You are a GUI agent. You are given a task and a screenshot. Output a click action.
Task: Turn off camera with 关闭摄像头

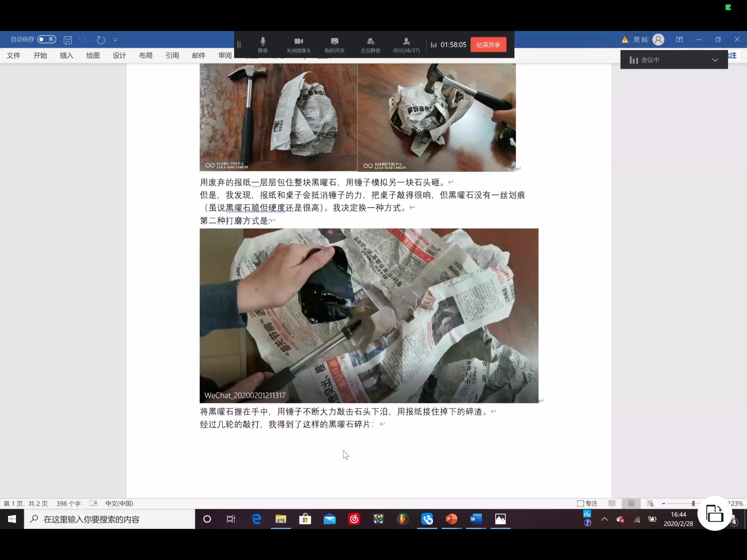(x=298, y=45)
